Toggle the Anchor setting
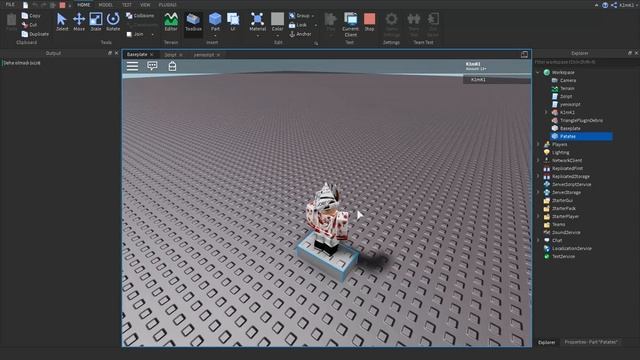The width and height of the screenshot is (640, 360). [x=300, y=34]
